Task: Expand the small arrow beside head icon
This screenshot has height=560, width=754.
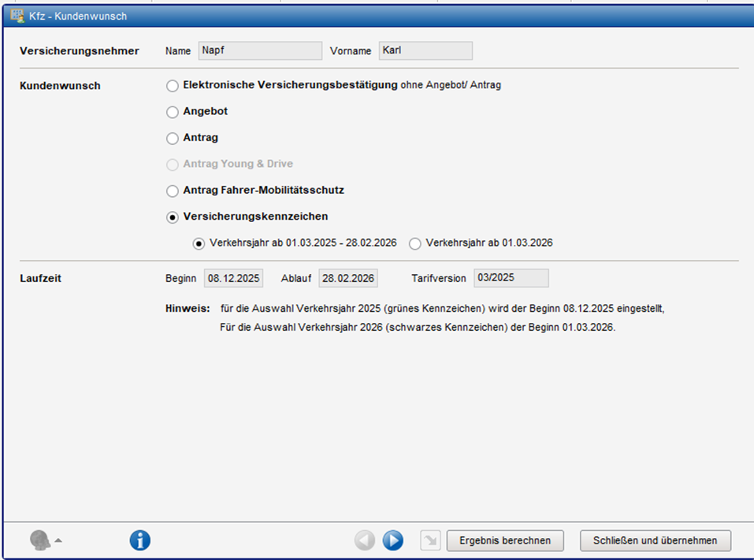Action: click(58, 540)
